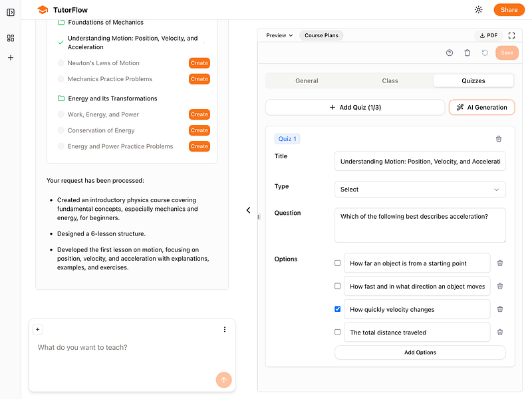Delete Quiz 1 with its trash icon
Image resolution: width=532 pixels, height=399 pixels.
click(498, 139)
